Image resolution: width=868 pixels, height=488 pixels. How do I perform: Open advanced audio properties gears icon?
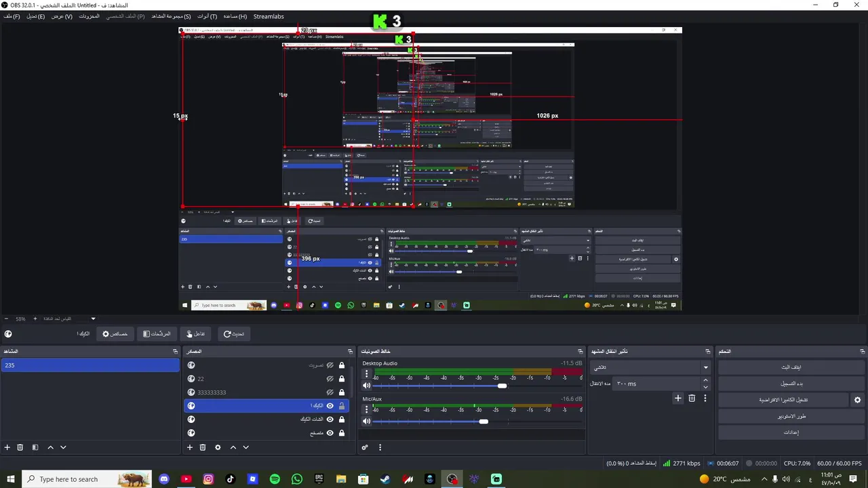365,447
